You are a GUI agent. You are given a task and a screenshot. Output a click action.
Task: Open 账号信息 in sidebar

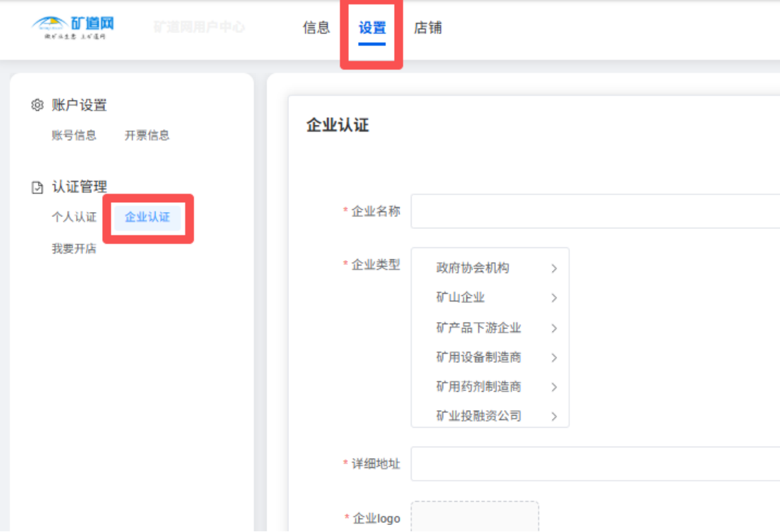[x=74, y=135]
